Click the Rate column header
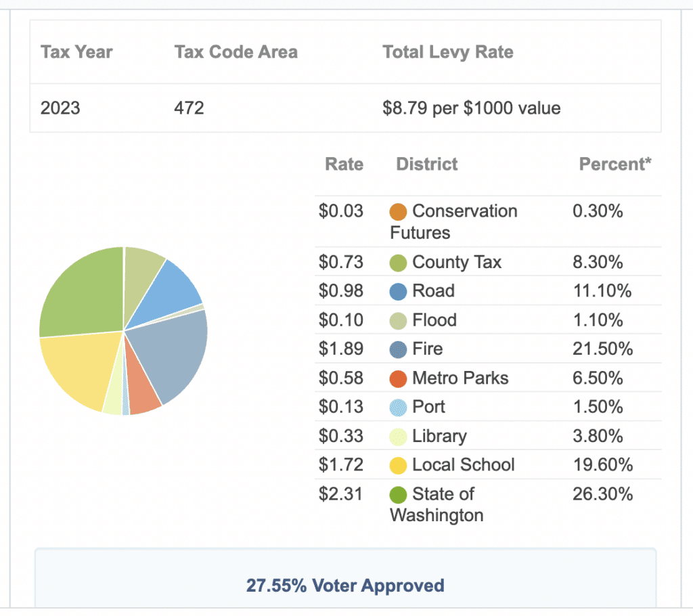 344,164
